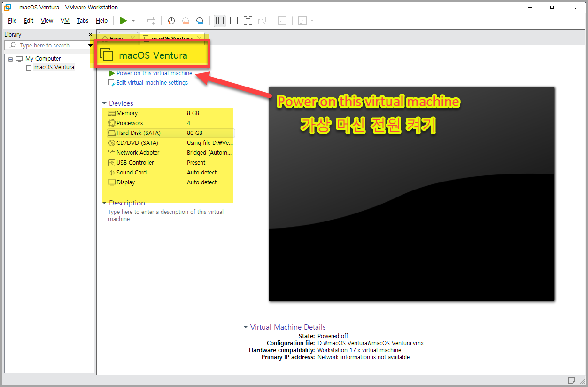Open the VM menu
This screenshot has width=588, height=387.
[65, 21]
